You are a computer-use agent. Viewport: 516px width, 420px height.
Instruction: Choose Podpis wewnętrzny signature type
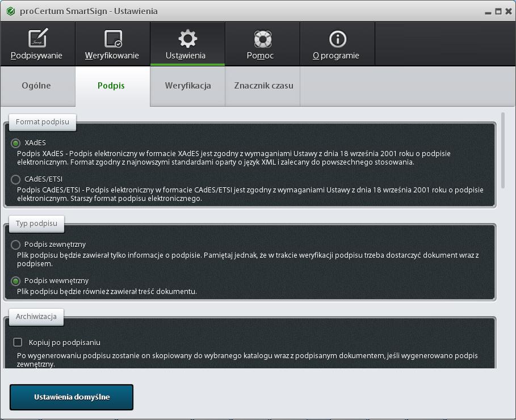point(16,281)
